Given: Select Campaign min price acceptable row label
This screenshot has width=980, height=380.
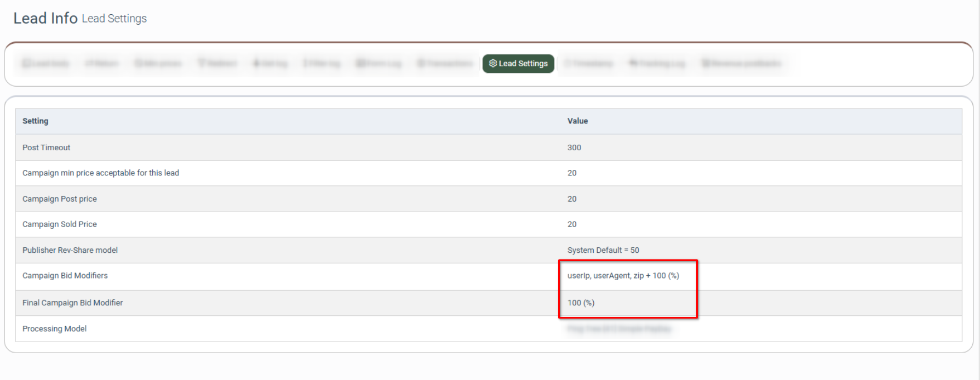Looking at the screenshot, I should pos(100,173).
